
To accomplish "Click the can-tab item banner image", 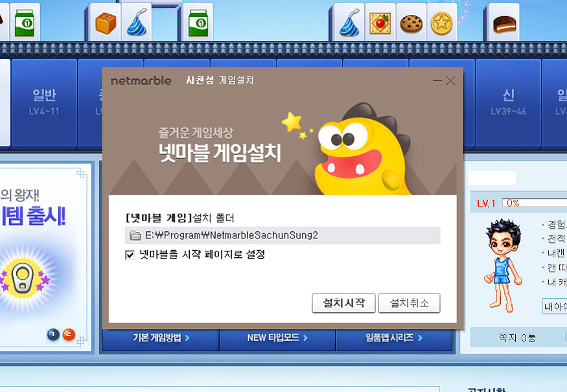I will (x=24, y=279).
